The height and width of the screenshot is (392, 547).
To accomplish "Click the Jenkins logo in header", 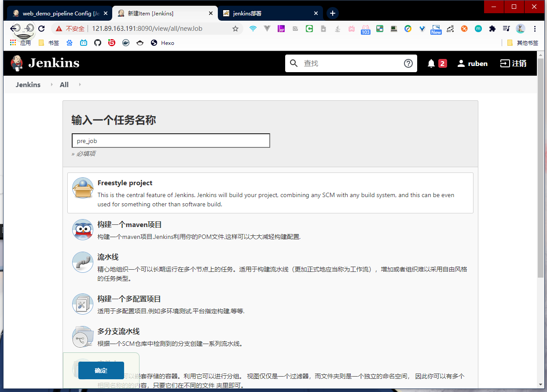I will (x=45, y=63).
